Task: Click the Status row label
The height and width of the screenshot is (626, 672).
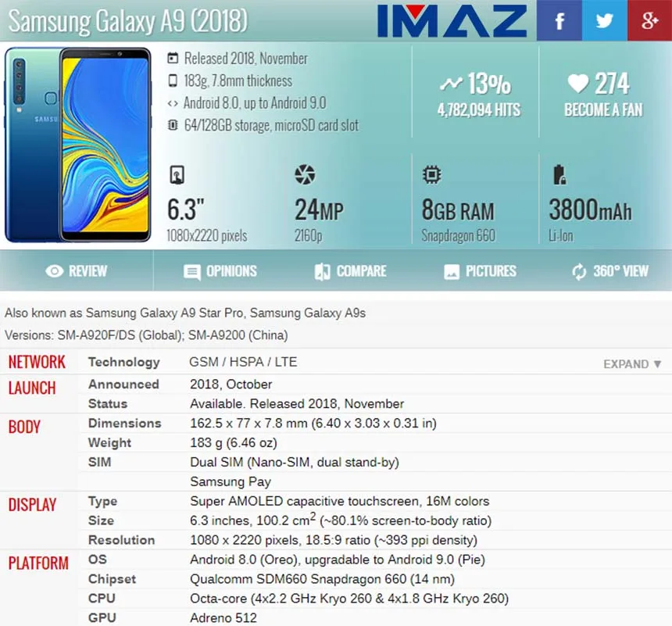Action: pos(108,404)
